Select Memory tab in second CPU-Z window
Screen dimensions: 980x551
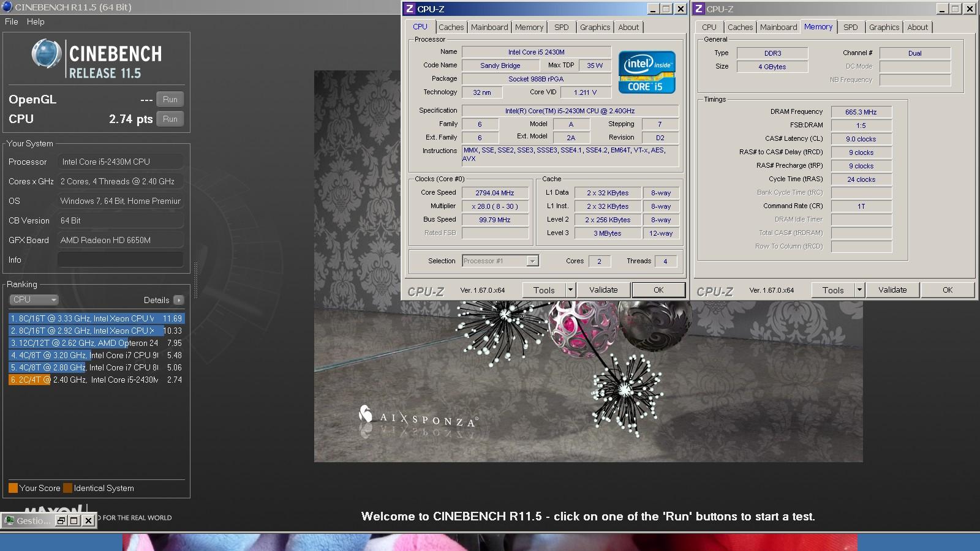818,27
